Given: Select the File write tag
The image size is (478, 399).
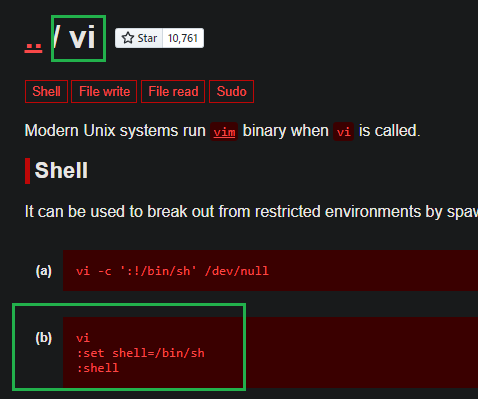Looking at the screenshot, I should coord(104,91).
